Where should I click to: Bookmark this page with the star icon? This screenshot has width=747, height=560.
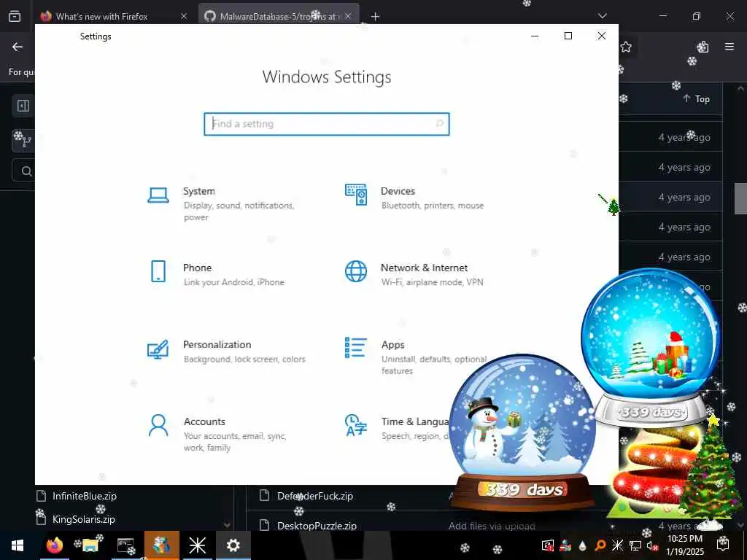(626, 47)
